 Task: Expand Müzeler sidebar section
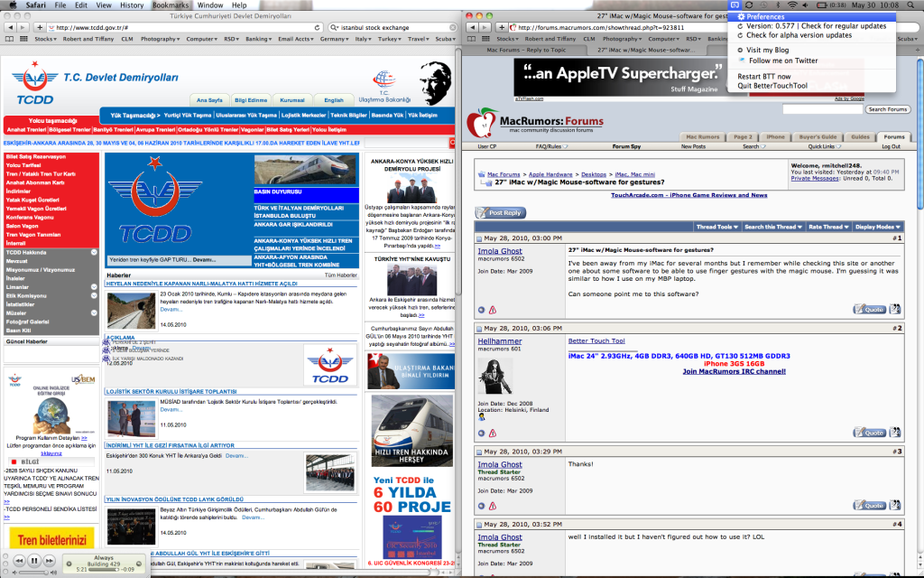pyautogui.click(x=94, y=313)
